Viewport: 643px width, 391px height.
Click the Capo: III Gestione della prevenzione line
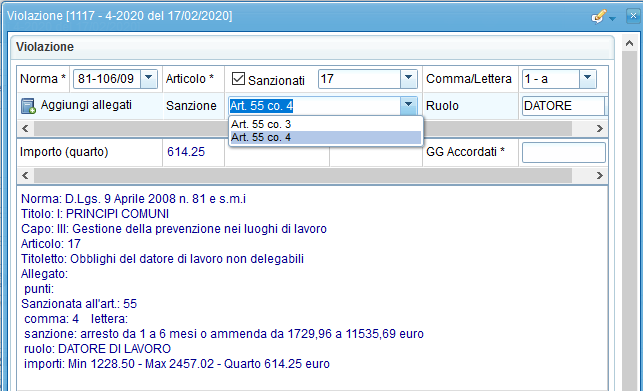(174, 229)
